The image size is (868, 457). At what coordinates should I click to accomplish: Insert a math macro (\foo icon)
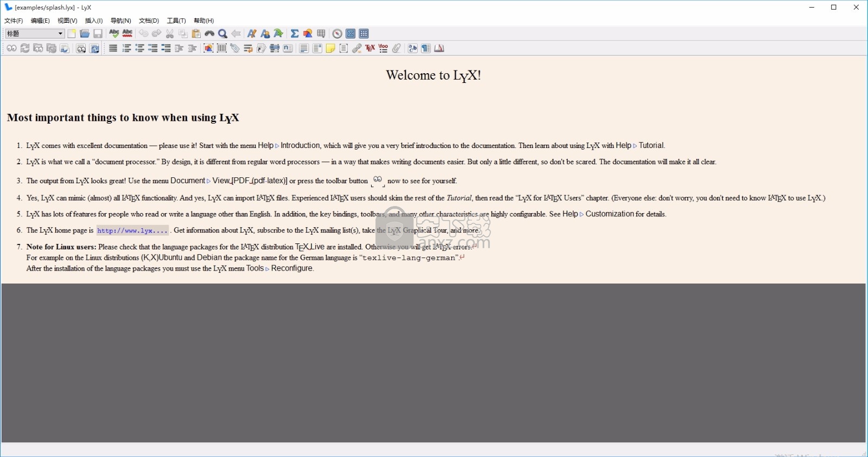pyautogui.click(x=383, y=48)
